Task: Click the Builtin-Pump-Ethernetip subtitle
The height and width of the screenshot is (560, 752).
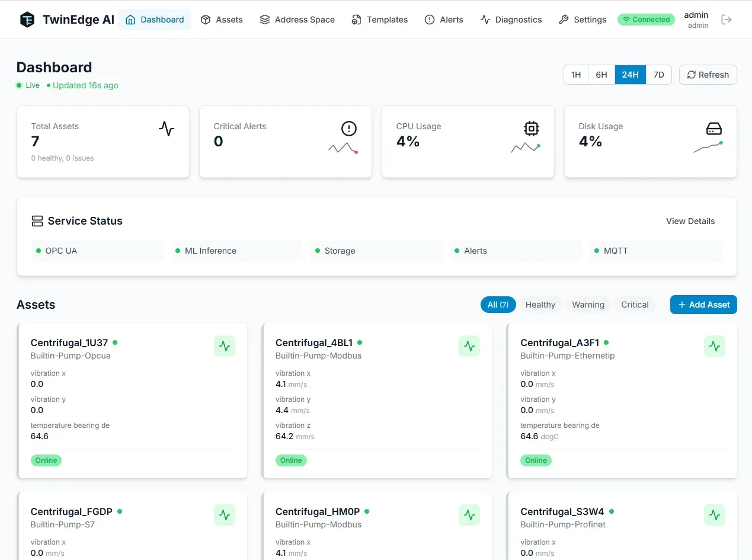Action: pos(568,356)
